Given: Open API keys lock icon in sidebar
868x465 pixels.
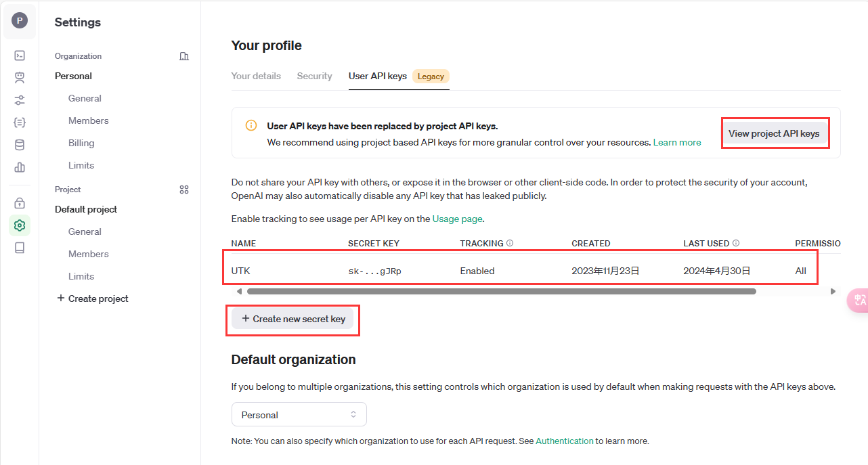Looking at the screenshot, I should [20, 203].
